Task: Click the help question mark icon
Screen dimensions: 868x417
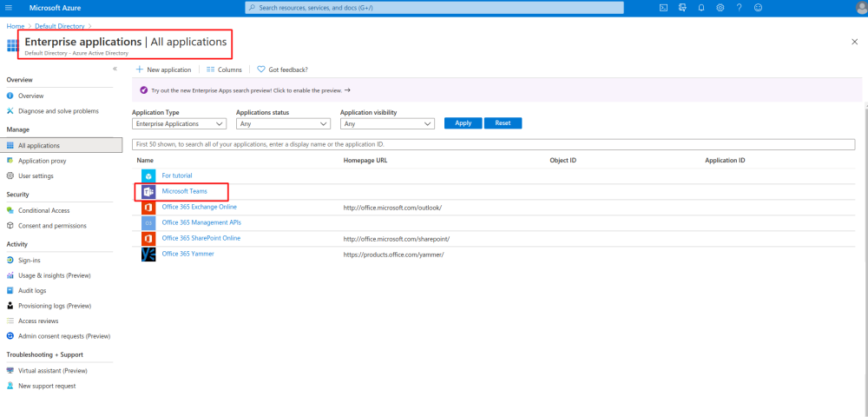Action: pyautogui.click(x=740, y=8)
